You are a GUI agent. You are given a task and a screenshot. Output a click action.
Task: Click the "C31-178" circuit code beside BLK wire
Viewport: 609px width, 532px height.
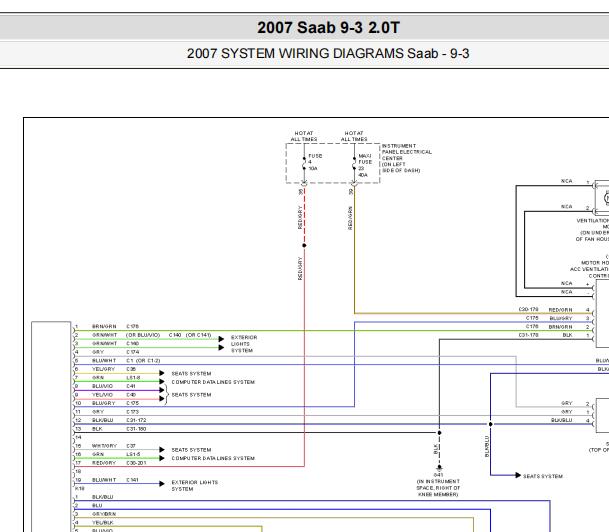pos(529,335)
